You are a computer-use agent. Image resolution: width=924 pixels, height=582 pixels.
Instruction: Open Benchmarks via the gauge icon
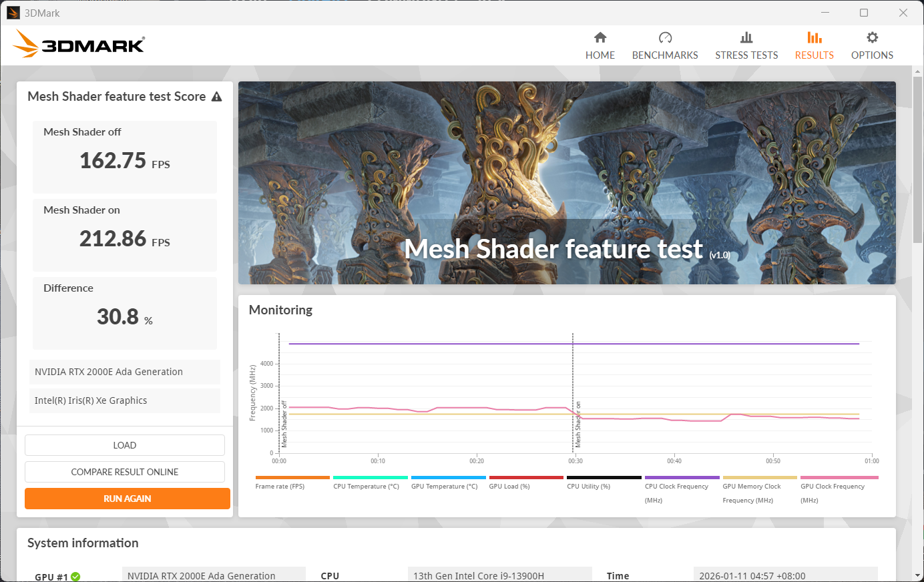(665, 38)
